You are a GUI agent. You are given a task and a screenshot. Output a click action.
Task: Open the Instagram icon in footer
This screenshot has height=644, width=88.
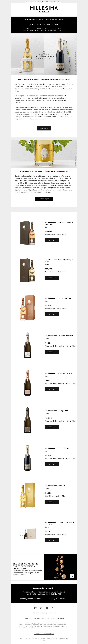click(x=35, y=607)
